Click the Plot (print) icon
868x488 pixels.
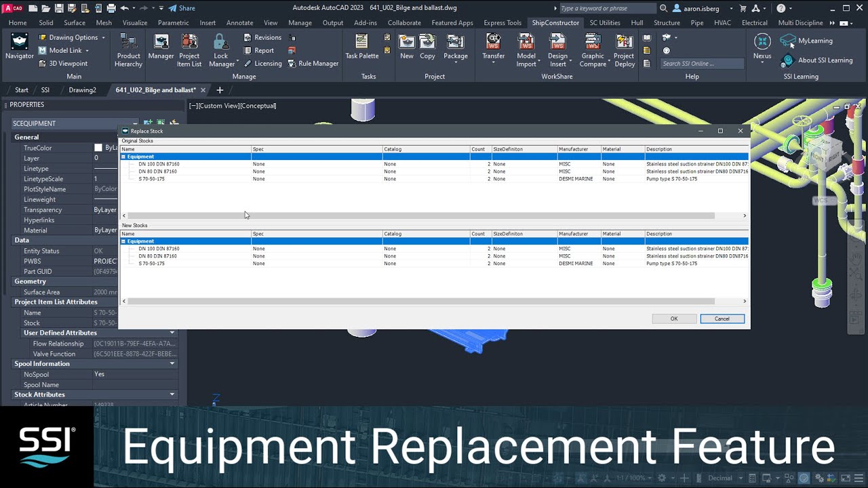pos(111,8)
